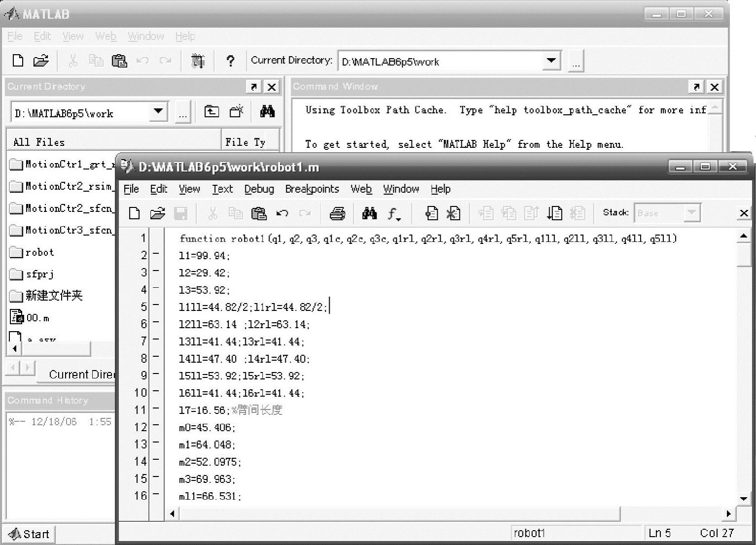Close the Current Directory panel
Image resolution: width=756 pixels, height=545 pixels.
272,87
